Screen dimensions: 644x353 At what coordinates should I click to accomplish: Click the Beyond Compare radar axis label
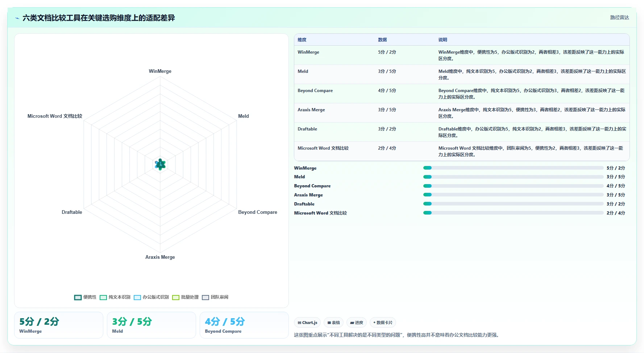(x=257, y=212)
